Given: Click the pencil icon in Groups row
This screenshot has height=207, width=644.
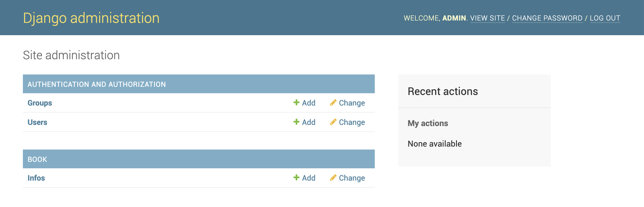Looking at the screenshot, I should pyautogui.click(x=333, y=103).
